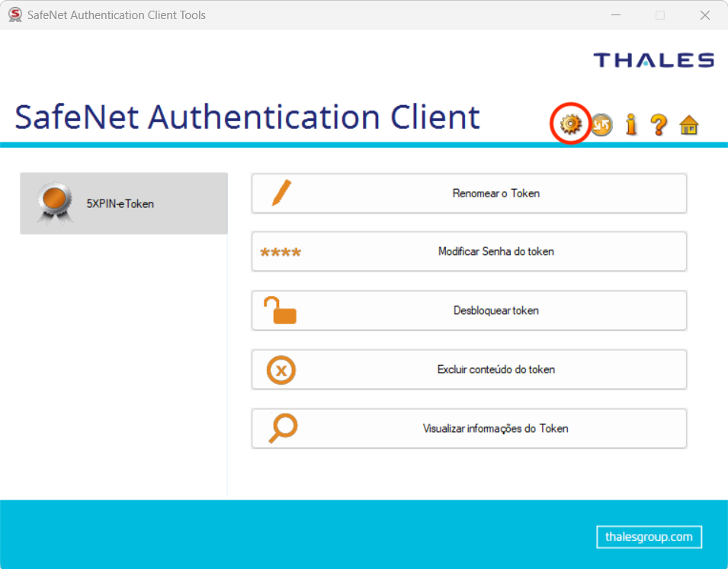Click the token medal icon beside 5XPIN-eToken
The width and height of the screenshot is (728, 569).
55,203
